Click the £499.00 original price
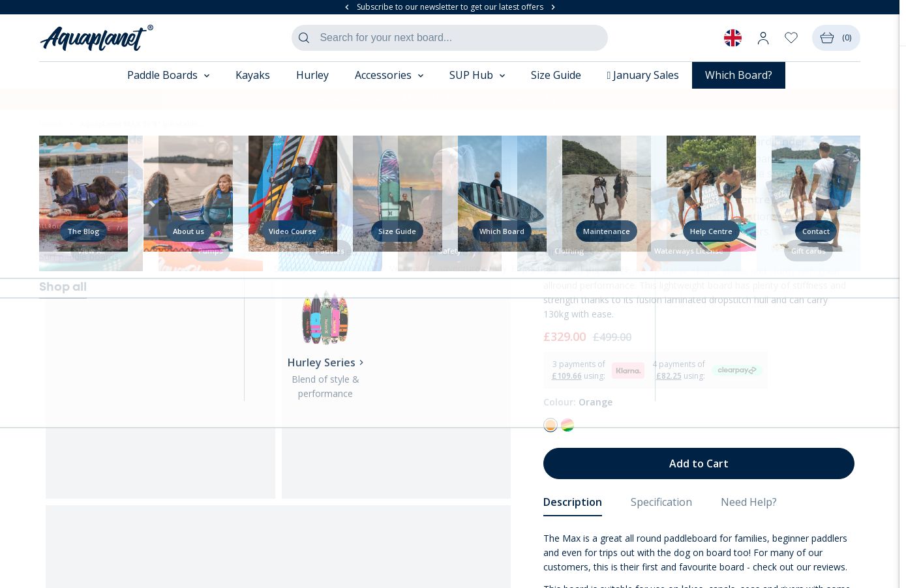The height and width of the screenshot is (588, 906). pos(612,337)
